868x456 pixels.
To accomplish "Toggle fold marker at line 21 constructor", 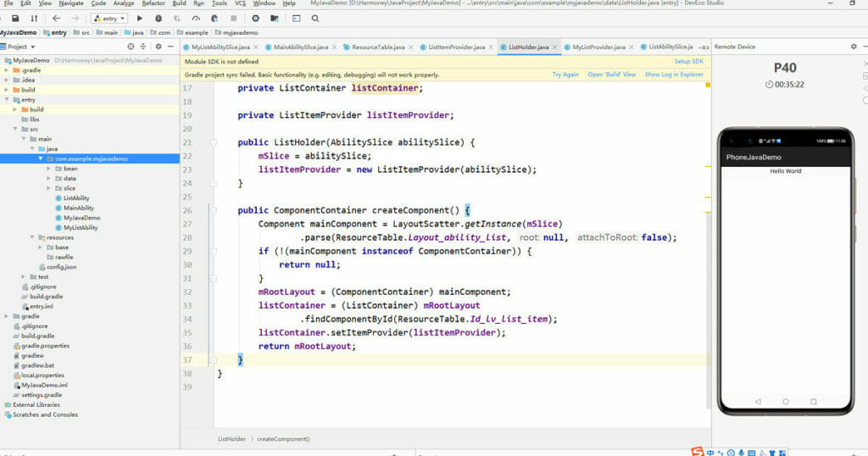I will [x=214, y=142].
